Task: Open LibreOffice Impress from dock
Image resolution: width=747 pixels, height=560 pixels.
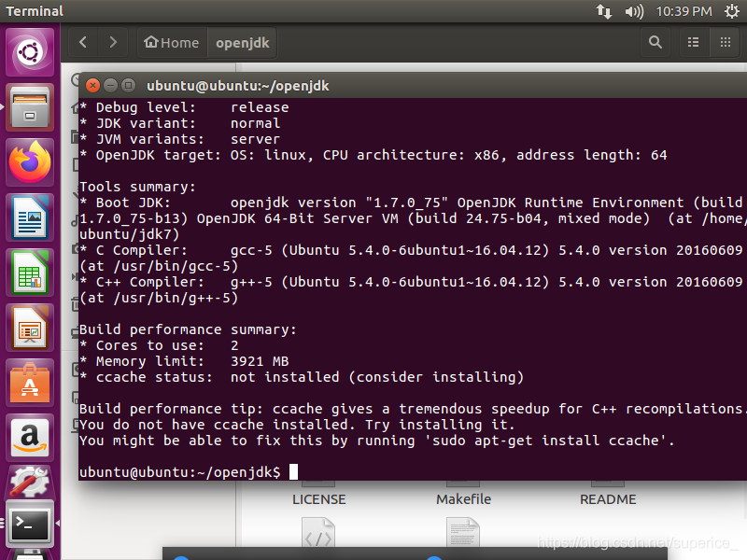Action: click(30, 329)
